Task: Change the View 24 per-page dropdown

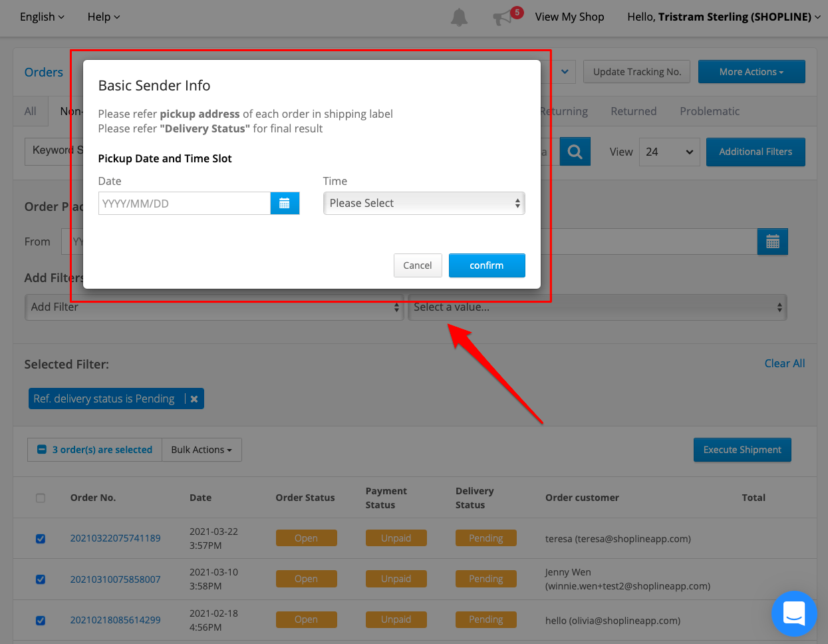Action: (x=670, y=152)
